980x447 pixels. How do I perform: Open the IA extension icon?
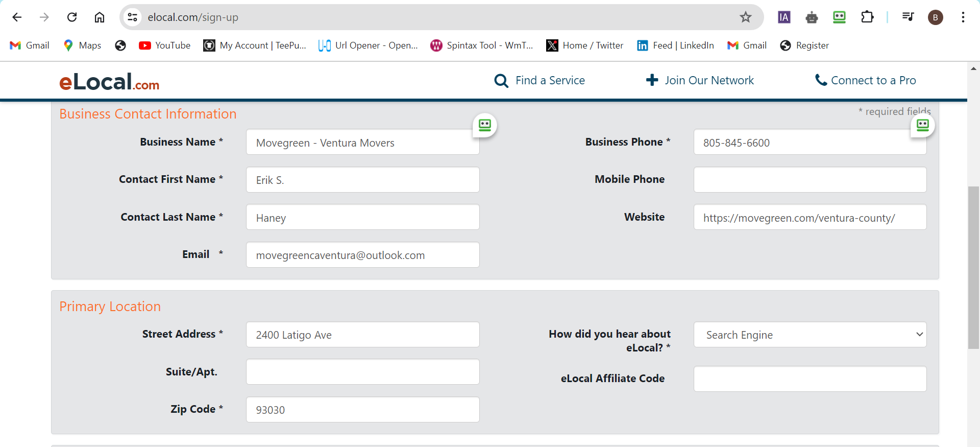click(x=784, y=17)
